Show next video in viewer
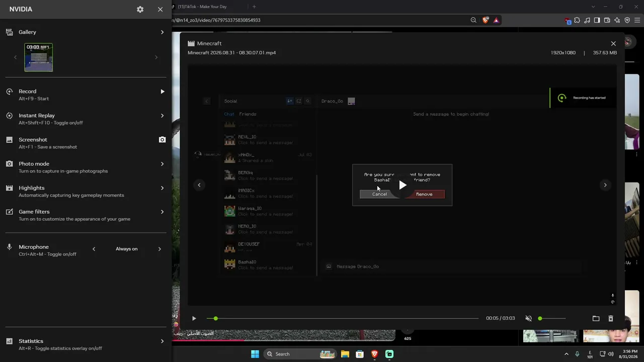This screenshot has height=362, width=644. 605,185
